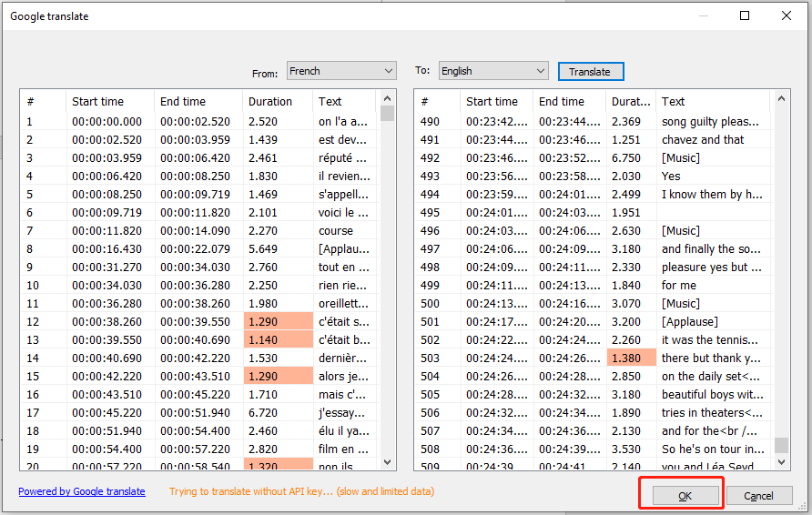Viewport: 812px width, 515px height.
Task: Click highlighted duration 1.380 in row 503
Action: point(631,358)
